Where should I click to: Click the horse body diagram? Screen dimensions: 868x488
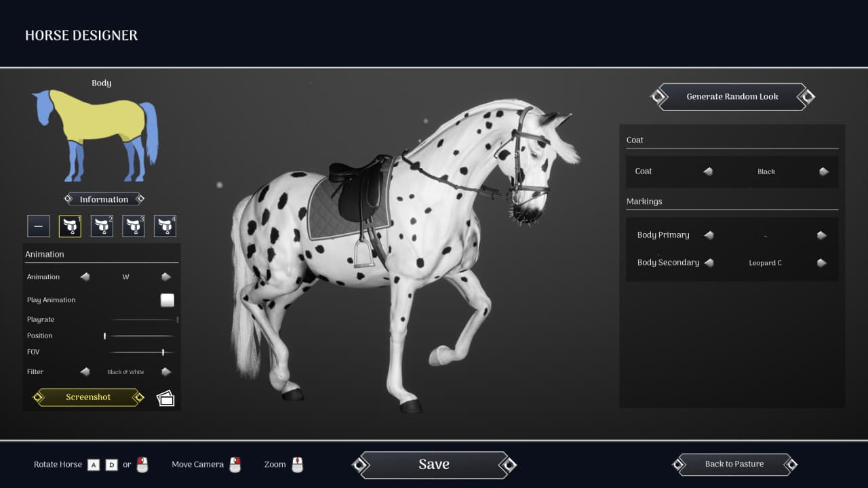click(x=96, y=134)
